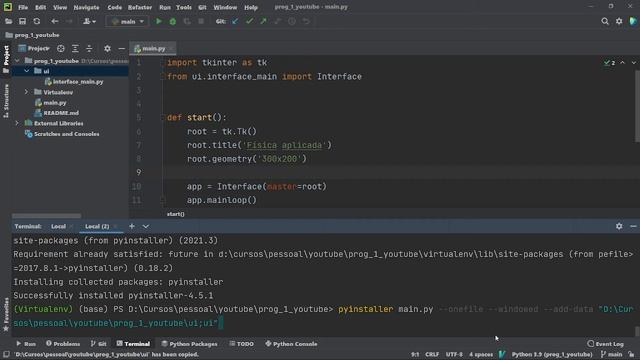
Task: Click the green Run button
Action: pyautogui.click(x=159, y=21)
